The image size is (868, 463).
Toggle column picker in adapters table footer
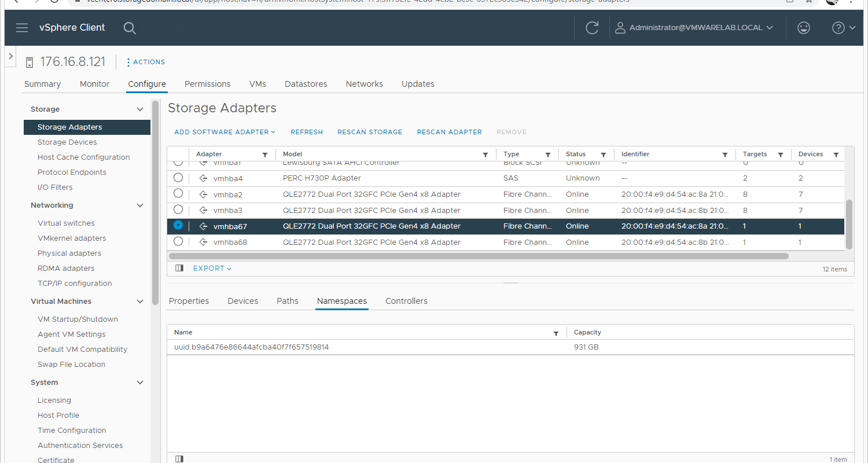click(x=179, y=268)
